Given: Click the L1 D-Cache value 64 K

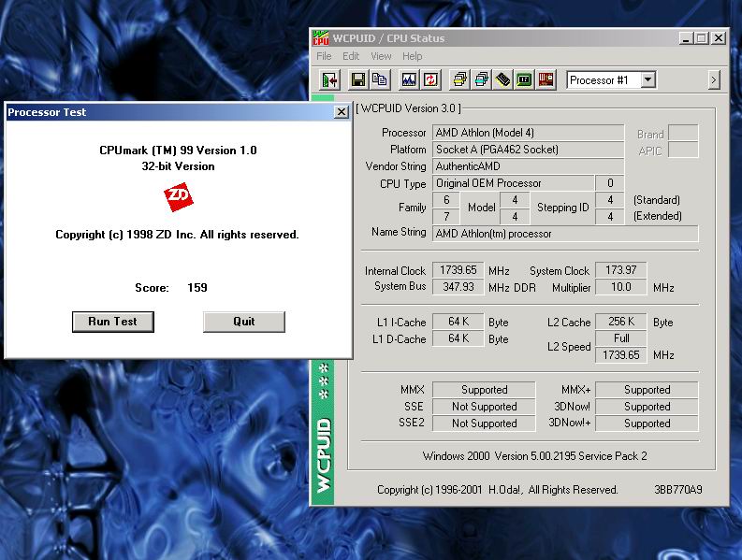Looking at the screenshot, I should coord(458,338).
